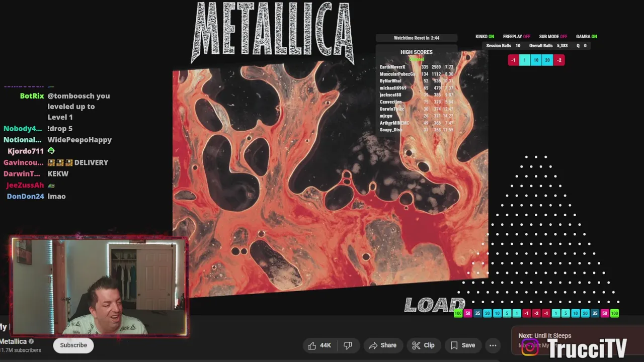The width and height of the screenshot is (644, 362).
Task: Click the cyan 20 tile in the top strip
Action: click(547, 60)
